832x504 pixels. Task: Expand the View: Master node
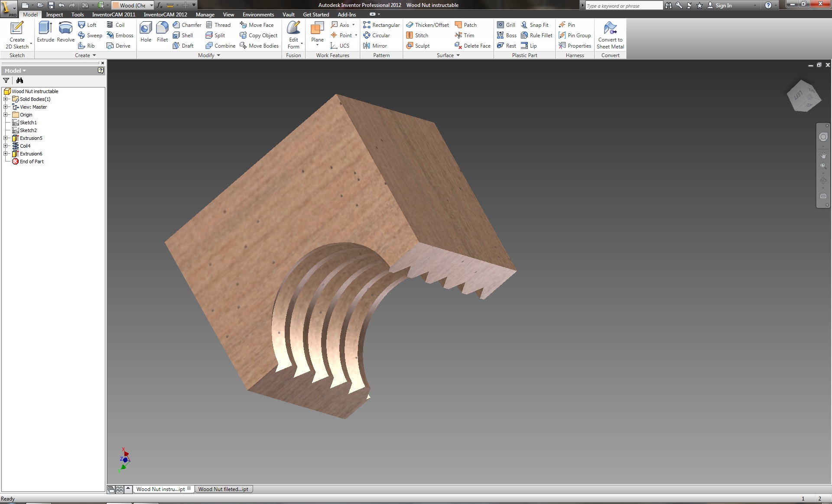coord(6,107)
